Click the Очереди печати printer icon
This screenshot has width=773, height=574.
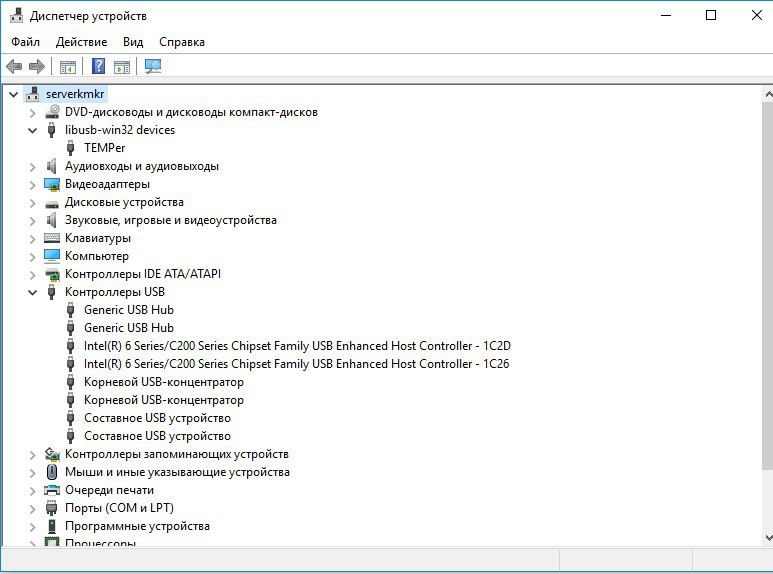point(52,490)
